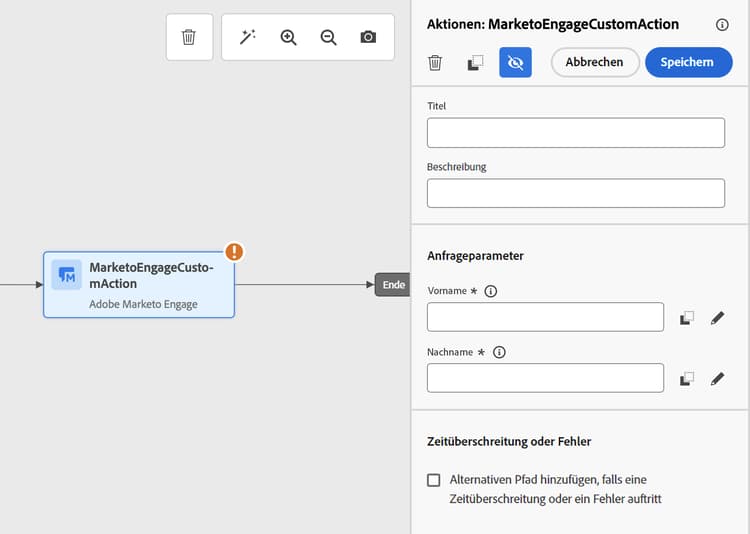Zoom out of the journey canvas

pyautogui.click(x=329, y=37)
